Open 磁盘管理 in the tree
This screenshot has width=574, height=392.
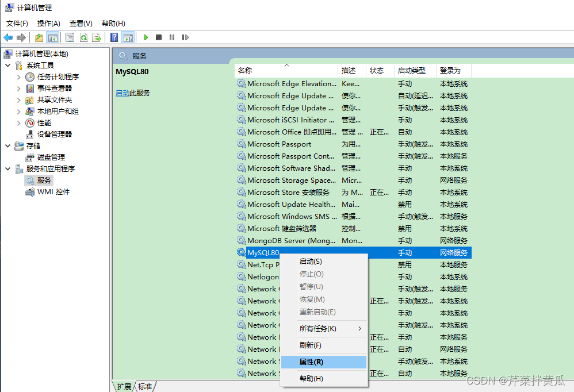[51, 157]
